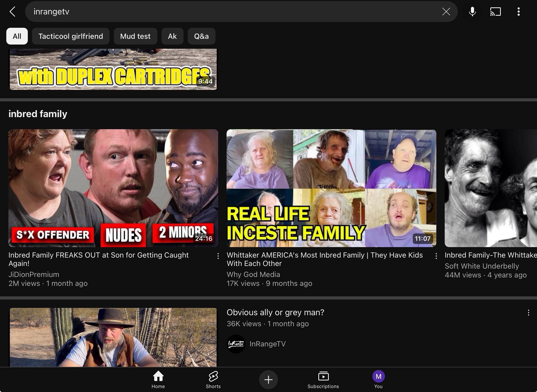Click the inbred family shelf heading

click(38, 114)
